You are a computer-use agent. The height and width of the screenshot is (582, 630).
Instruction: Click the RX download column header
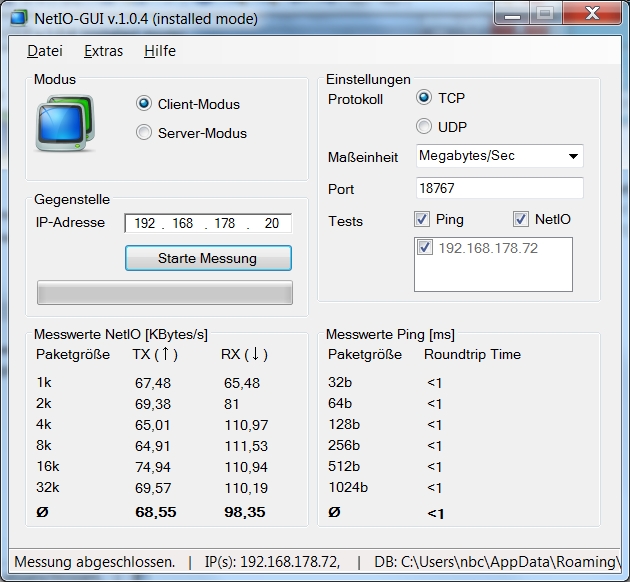(244, 354)
